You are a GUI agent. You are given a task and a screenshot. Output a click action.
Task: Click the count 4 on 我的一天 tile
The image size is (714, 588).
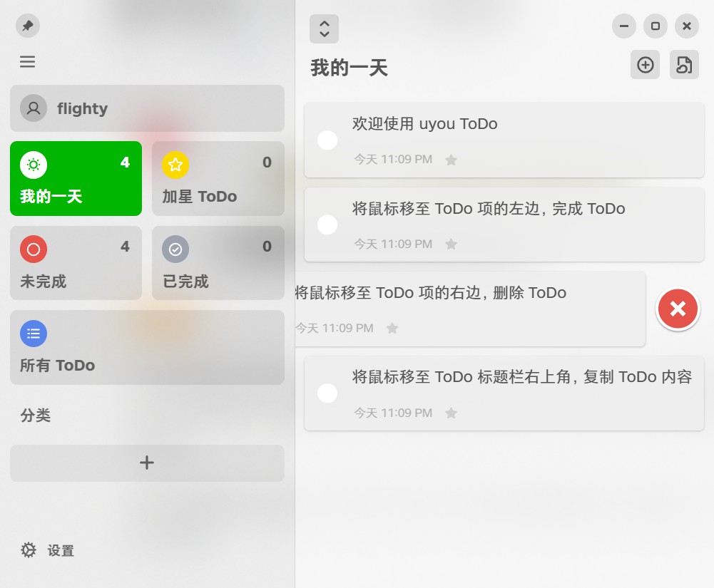tap(126, 163)
